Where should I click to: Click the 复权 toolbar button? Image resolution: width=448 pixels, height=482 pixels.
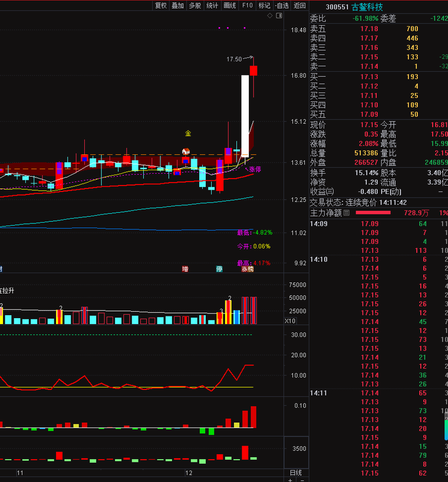(161, 5)
